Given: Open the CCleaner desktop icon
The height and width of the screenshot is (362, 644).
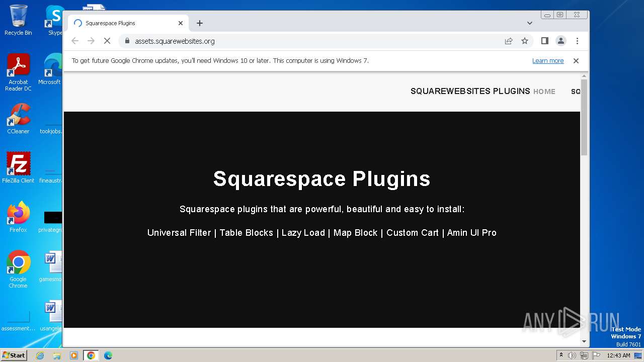Looking at the screenshot, I should [18, 119].
